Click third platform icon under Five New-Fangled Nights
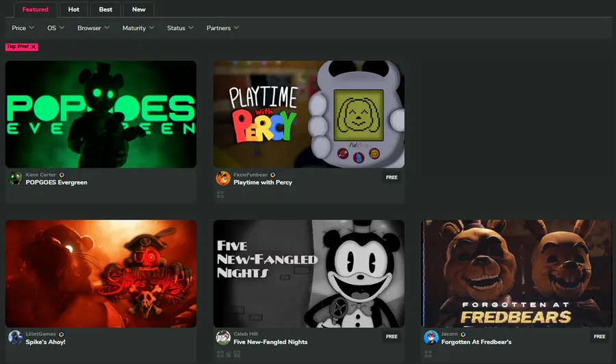Viewport: 616px width, 364px height. tap(237, 354)
